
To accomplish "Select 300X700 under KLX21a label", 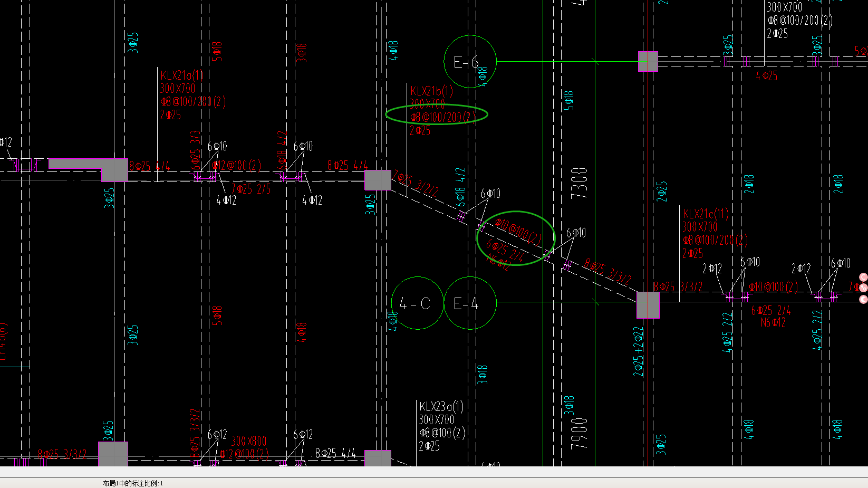I will [178, 89].
